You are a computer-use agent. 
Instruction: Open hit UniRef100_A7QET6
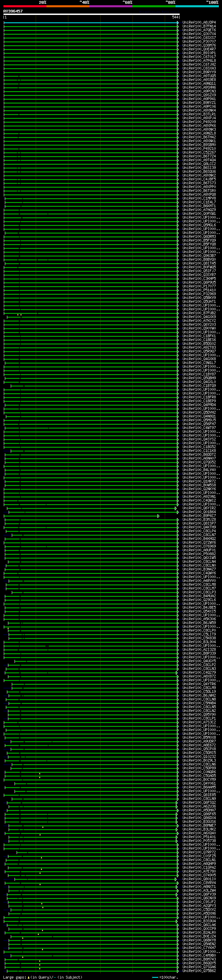click(199, 30)
